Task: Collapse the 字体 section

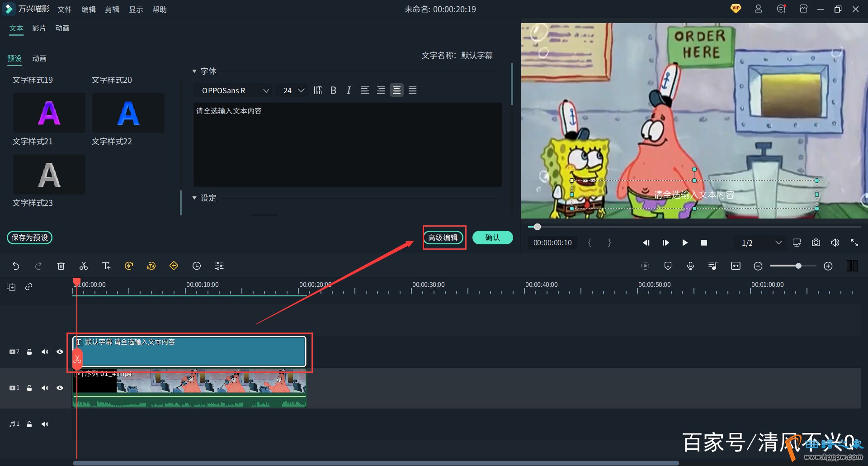Action: [x=194, y=71]
